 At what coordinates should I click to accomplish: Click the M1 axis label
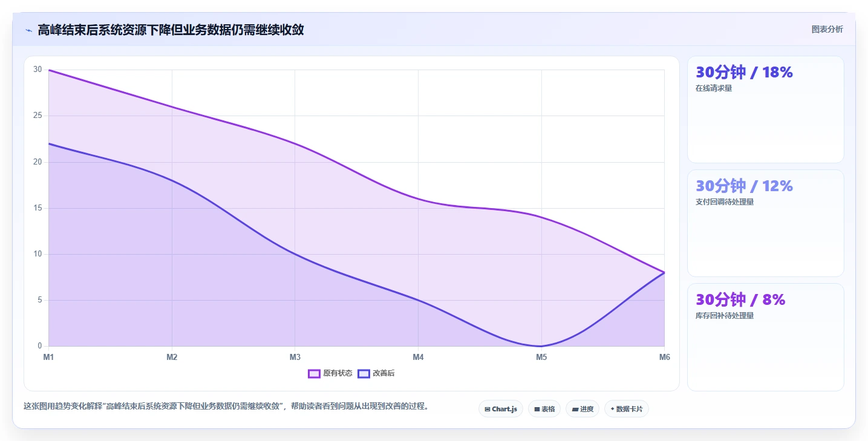pyautogui.click(x=48, y=357)
